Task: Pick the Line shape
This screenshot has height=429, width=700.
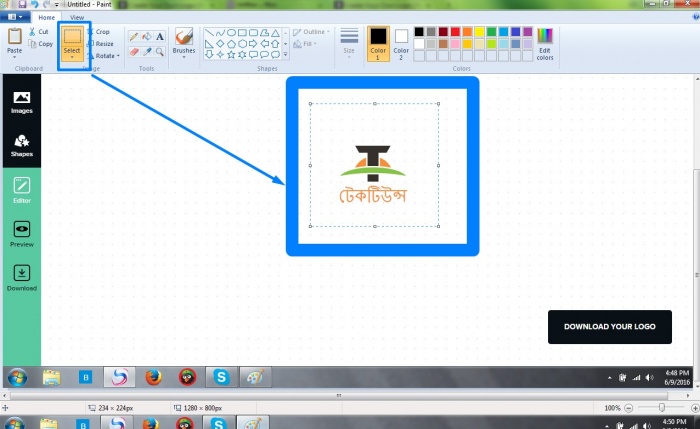Action: pyautogui.click(x=209, y=33)
